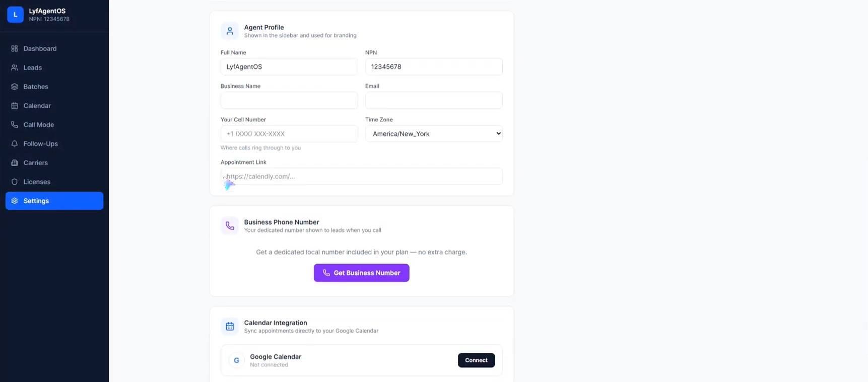Click the Agent Profile person icon
The height and width of the screenshot is (382, 868).
[230, 31]
